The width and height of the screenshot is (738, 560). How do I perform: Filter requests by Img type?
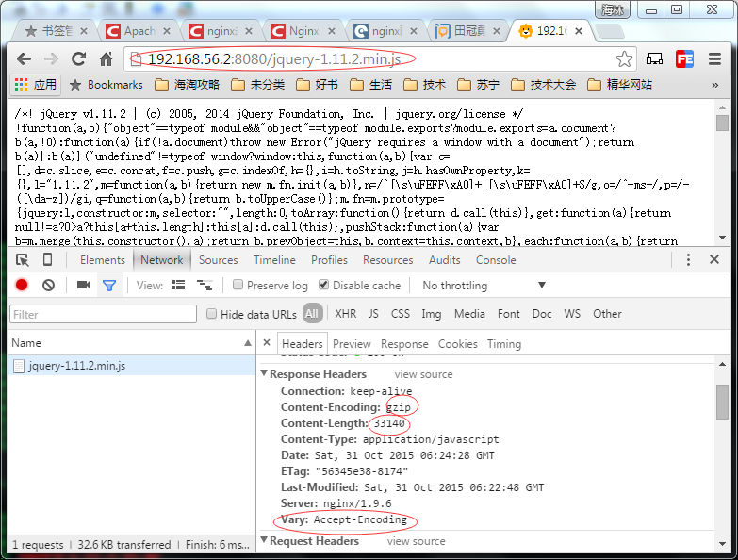[x=431, y=314]
